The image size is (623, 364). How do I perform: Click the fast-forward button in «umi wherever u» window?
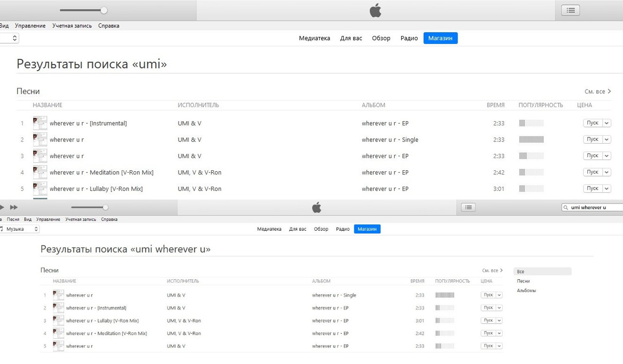[14, 207]
